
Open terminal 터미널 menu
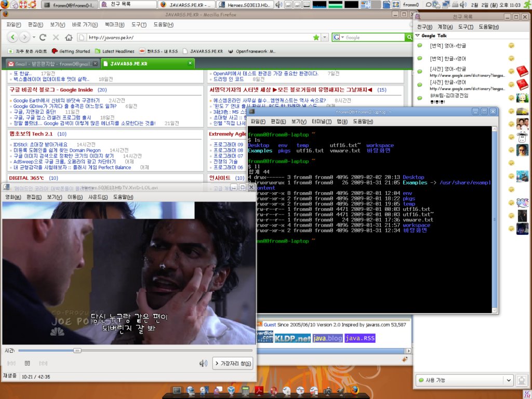tap(321, 122)
